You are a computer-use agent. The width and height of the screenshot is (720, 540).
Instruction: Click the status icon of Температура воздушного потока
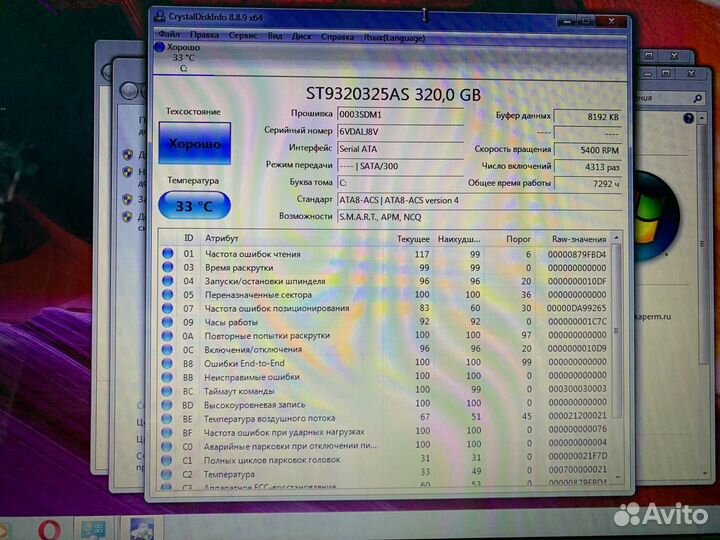(x=168, y=418)
